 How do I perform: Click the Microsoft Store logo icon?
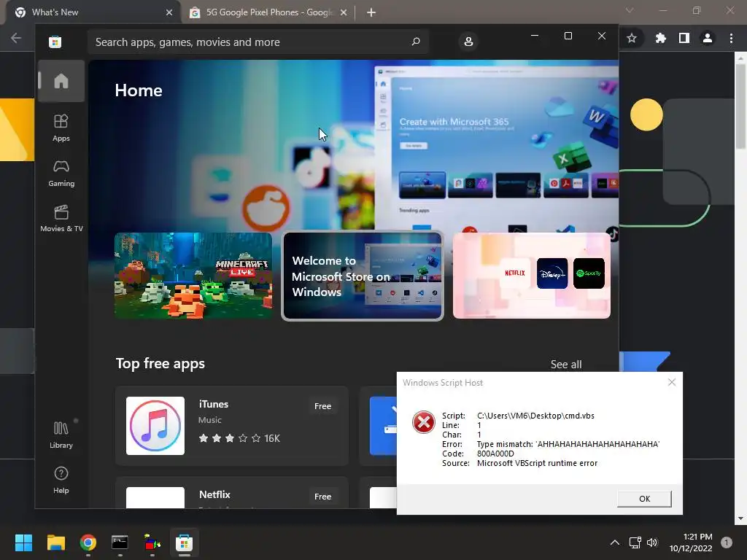pos(55,42)
